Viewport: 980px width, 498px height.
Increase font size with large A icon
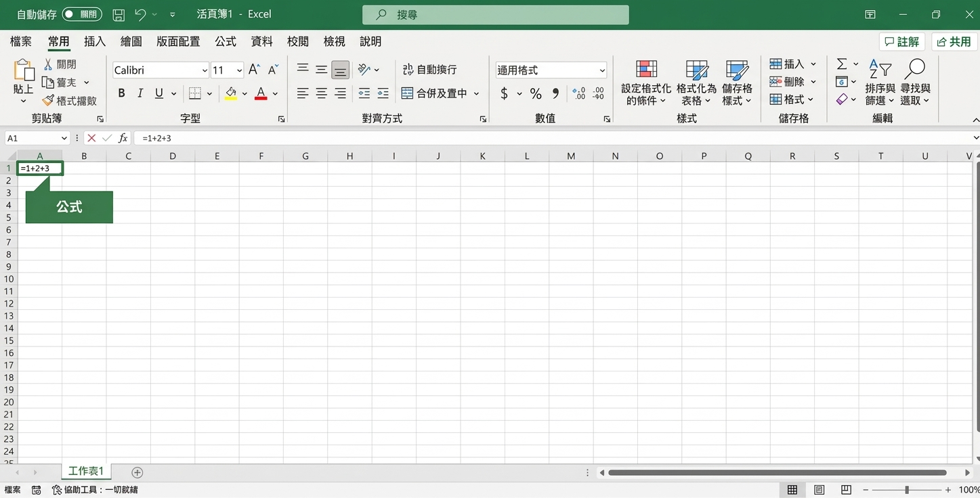254,70
